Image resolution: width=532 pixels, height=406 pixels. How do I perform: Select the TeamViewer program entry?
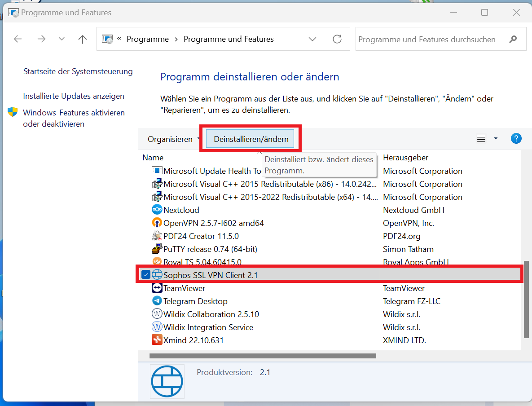184,288
